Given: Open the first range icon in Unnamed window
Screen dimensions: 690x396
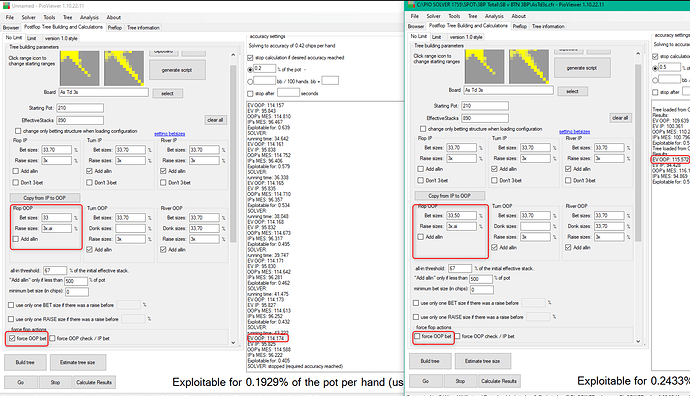Looking at the screenshot, I should pyautogui.click(x=80, y=68).
